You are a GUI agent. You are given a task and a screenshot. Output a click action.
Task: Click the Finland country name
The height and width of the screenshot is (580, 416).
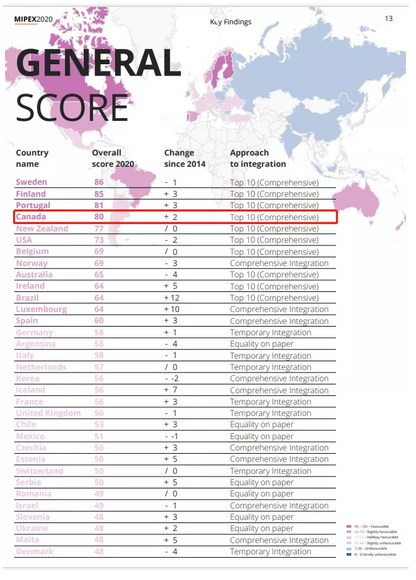pos(31,194)
